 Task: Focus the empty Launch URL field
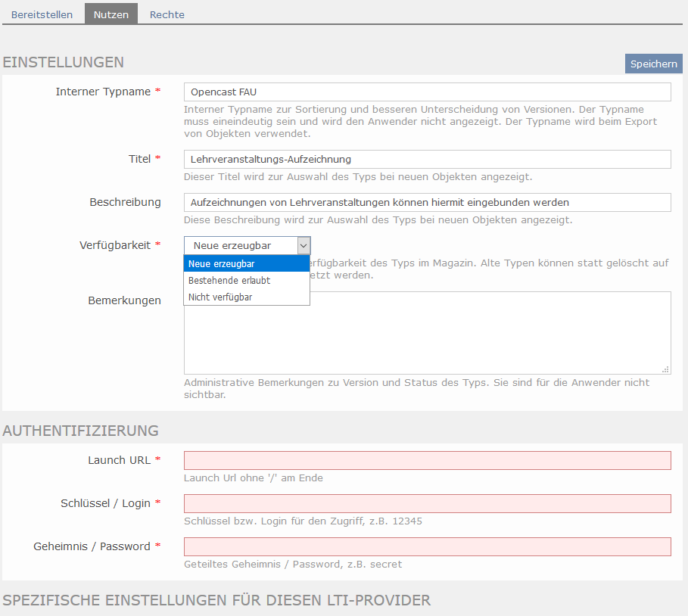point(427,460)
